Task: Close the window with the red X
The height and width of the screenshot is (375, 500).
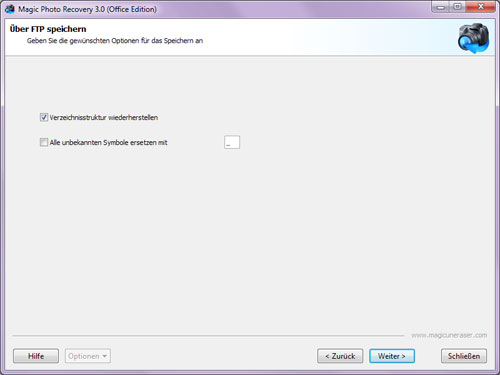Action: pos(480,7)
